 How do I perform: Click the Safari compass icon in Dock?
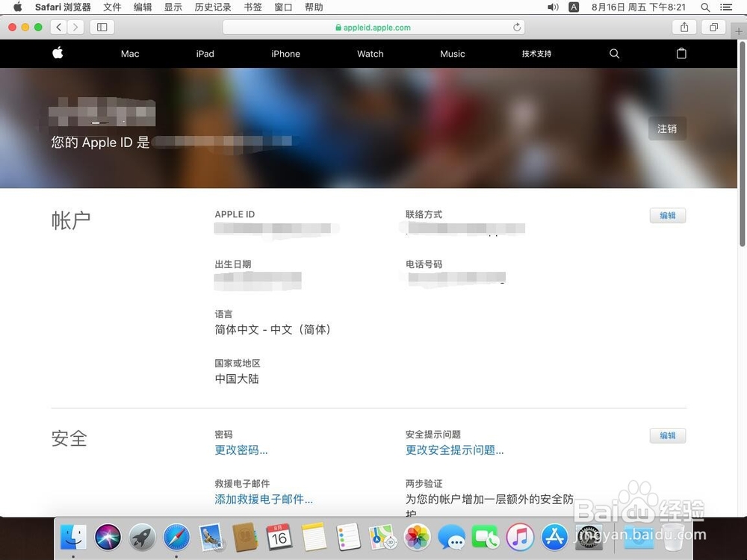click(x=176, y=537)
